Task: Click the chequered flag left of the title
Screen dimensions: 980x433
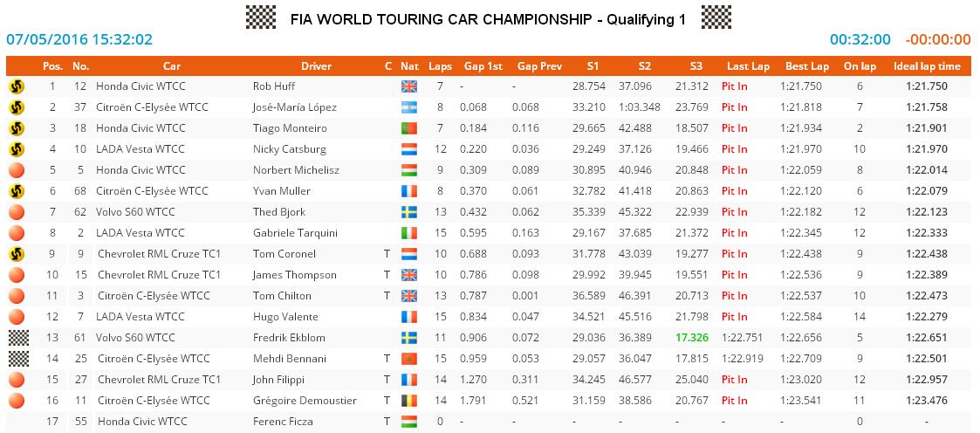Action: pos(261,17)
